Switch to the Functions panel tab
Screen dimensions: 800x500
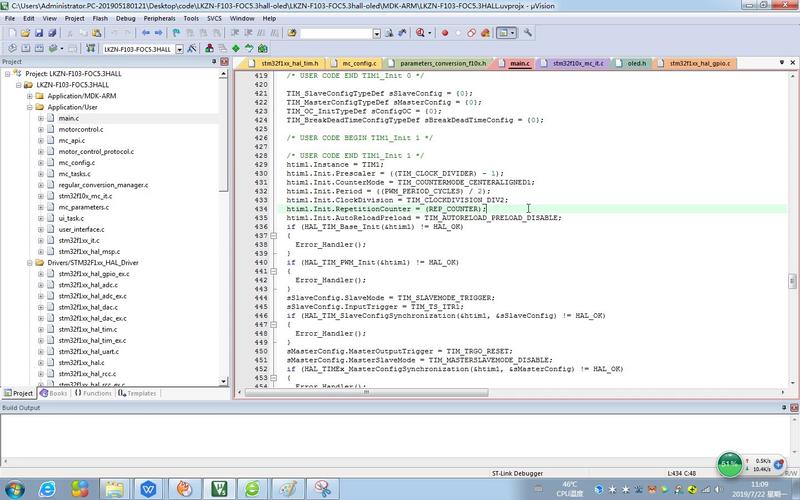93,393
